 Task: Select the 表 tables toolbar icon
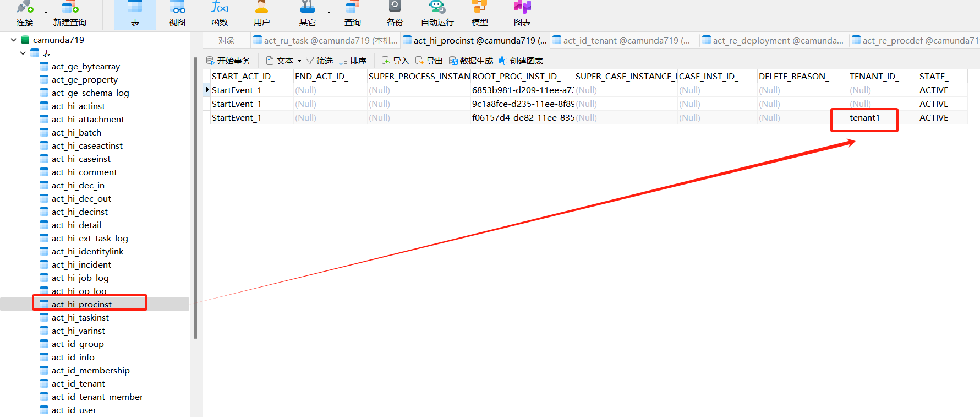[x=135, y=14]
